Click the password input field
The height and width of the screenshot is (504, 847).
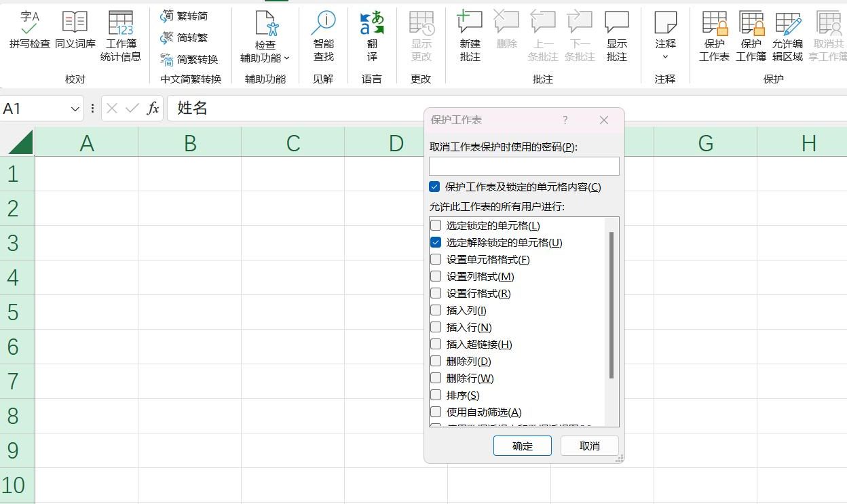point(524,166)
